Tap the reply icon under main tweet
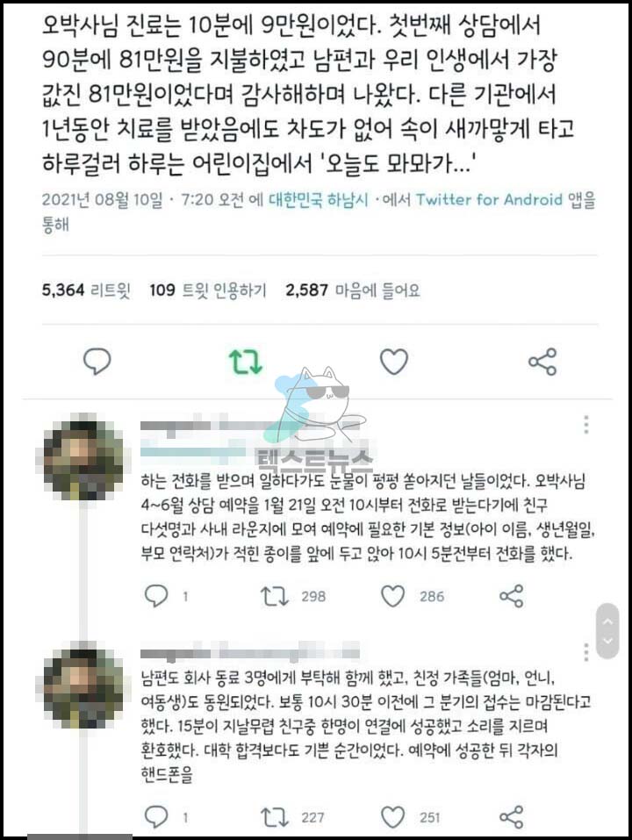 click(x=97, y=361)
